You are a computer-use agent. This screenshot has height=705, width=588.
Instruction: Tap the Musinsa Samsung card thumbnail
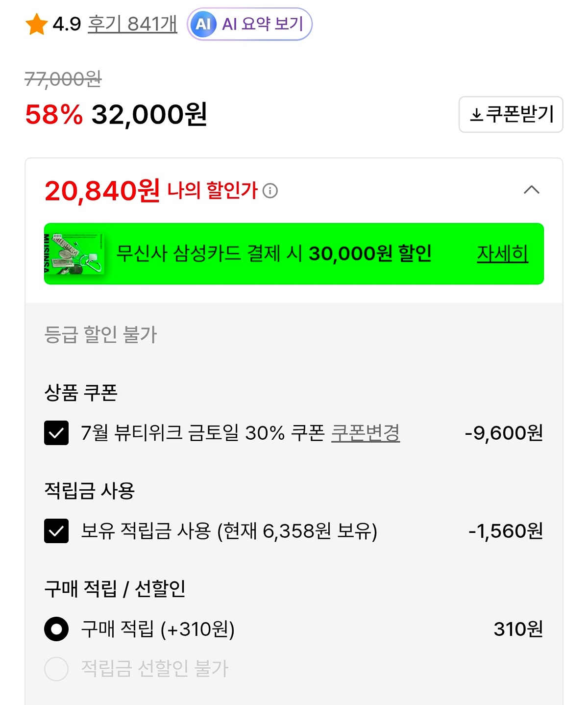pos(74,253)
